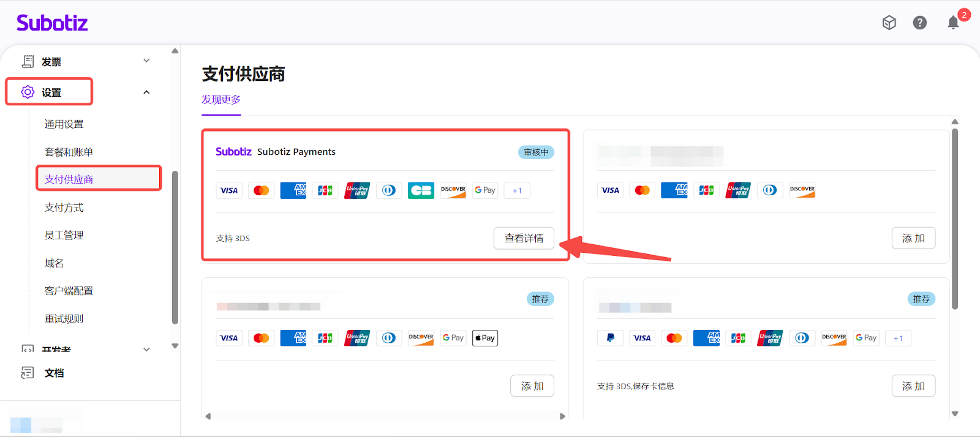Image resolution: width=980 pixels, height=437 pixels.
Task: Click the cube icon in header
Action: click(889, 23)
